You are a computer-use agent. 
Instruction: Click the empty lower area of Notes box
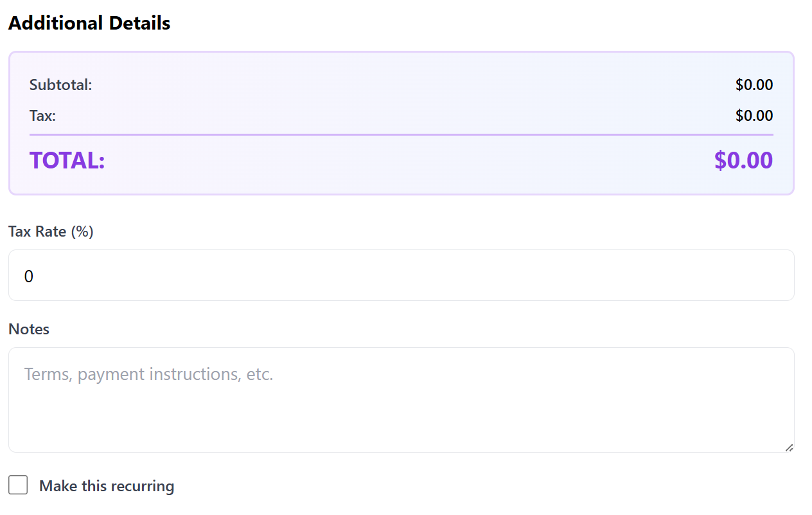click(x=401, y=428)
